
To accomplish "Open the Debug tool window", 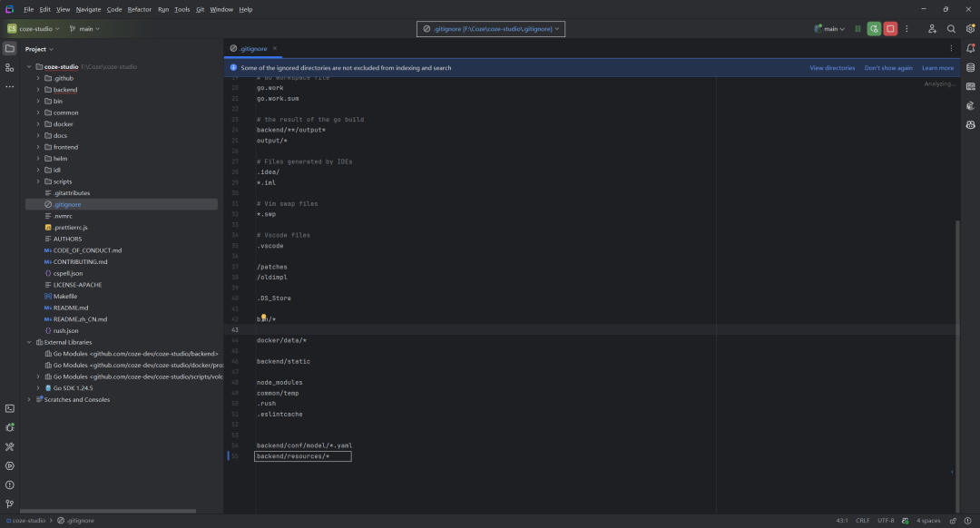I will 9,428.
